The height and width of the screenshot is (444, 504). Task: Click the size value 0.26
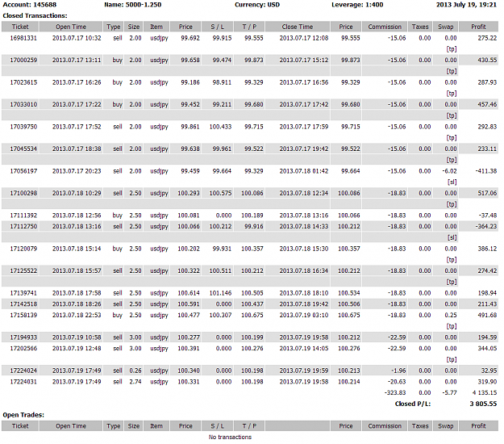tap(135, 371)
